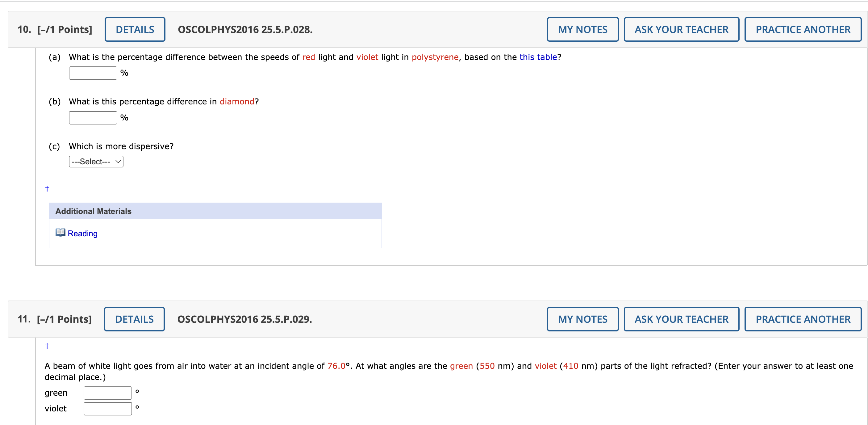
Task: Click the dagger footnote in question 11
Action: 47,346
